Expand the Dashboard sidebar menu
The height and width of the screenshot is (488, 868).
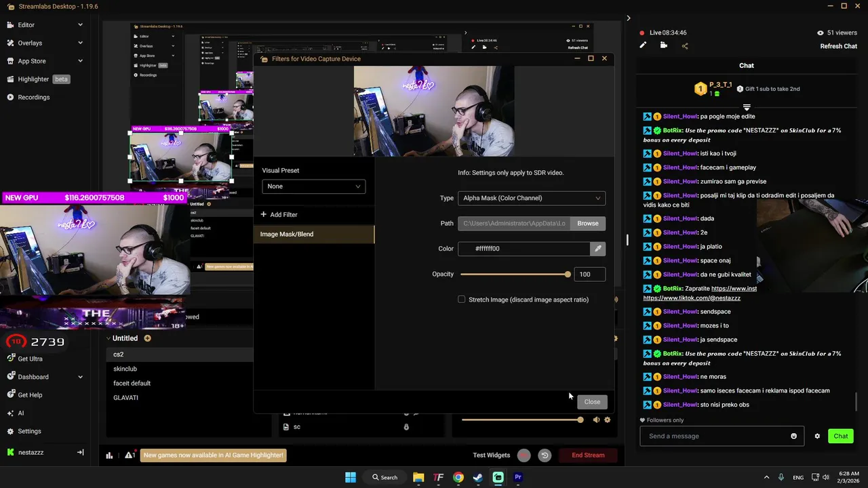(x=80, y=377)
